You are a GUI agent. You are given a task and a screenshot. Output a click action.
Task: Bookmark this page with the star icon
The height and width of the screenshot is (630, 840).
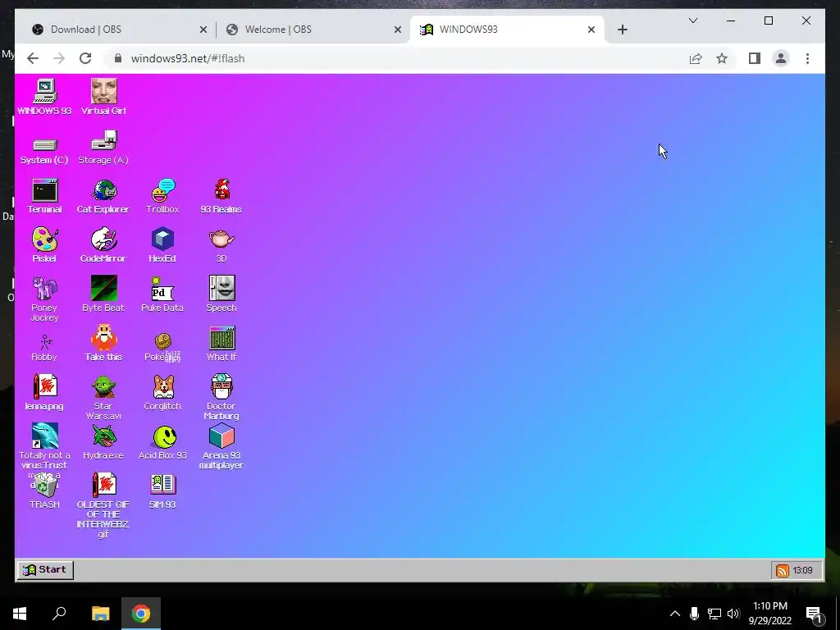click(x=722, y=58)
